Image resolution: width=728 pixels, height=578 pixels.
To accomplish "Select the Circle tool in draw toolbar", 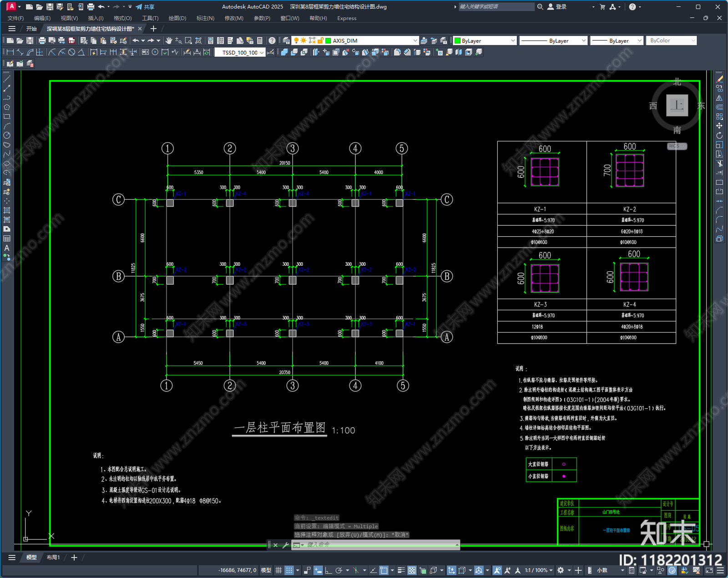I will pyautogui.click(x=7, y=135).
